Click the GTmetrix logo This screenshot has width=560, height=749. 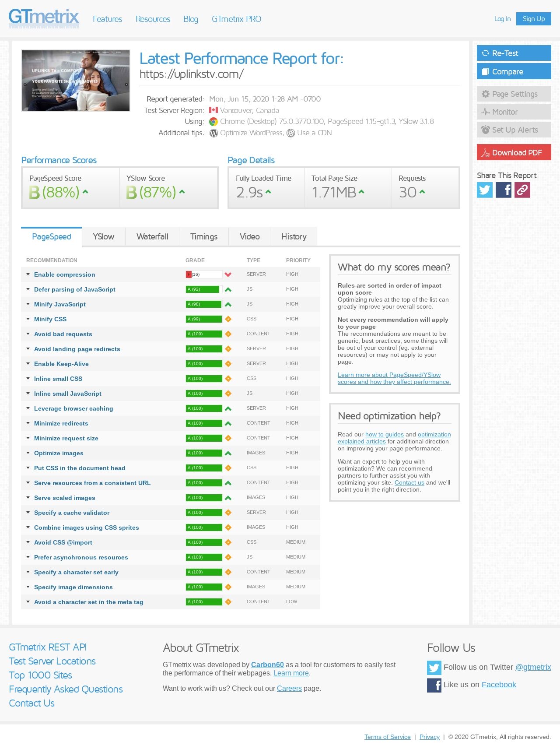pos(44,18)
